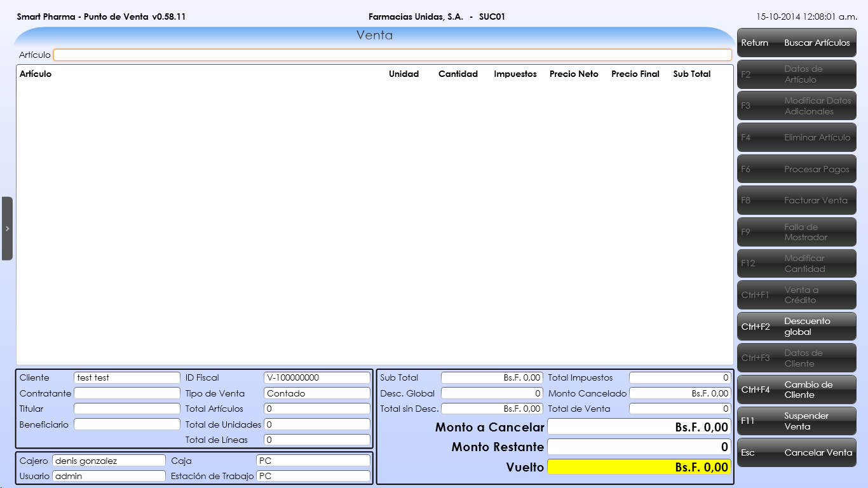Expand the left side panel arrow
The height and width of the screenshot is (488, 868).
7,229
